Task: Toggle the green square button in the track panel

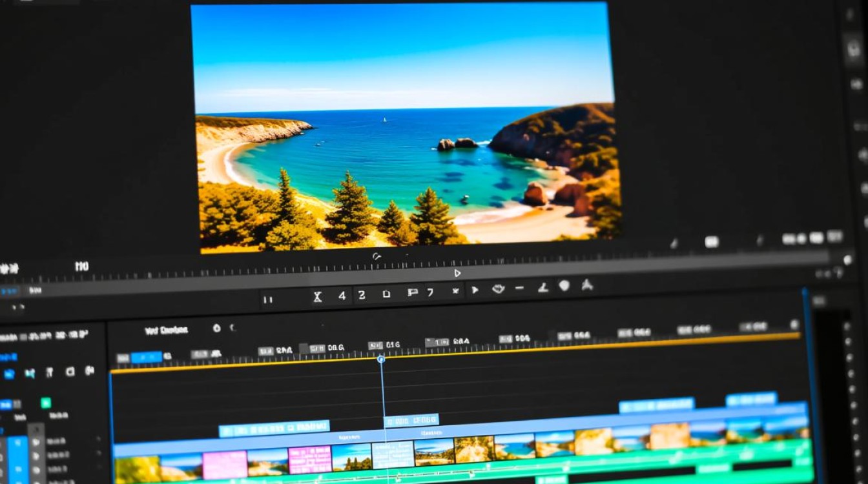Action: (46, 403)
